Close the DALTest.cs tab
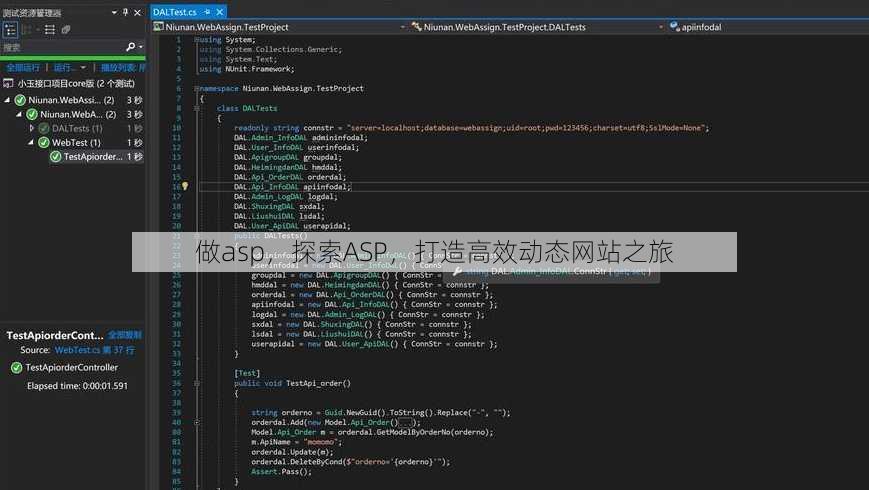Viewport: 869px width, 490px height. pos(219,12)
